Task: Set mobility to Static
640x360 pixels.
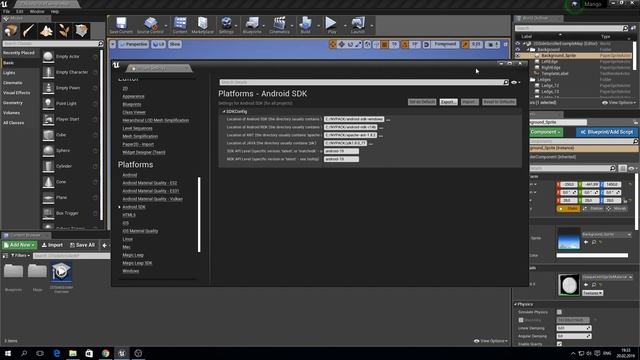Action: pos(568,209)
